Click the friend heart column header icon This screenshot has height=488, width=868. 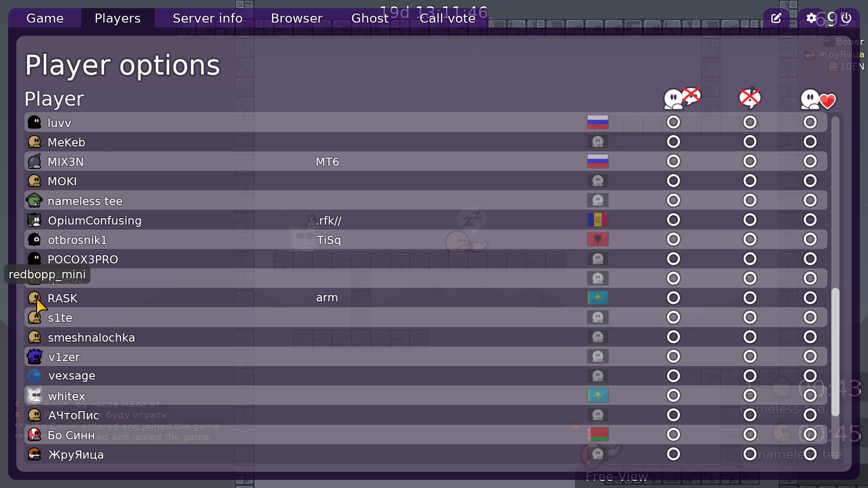coord(818,99)
